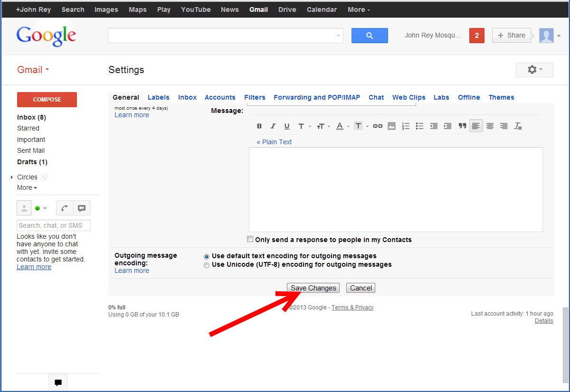The width and height of the screenshot is (570, 392).
Task: Open the font family picker
Action: (x=304, y=126)
